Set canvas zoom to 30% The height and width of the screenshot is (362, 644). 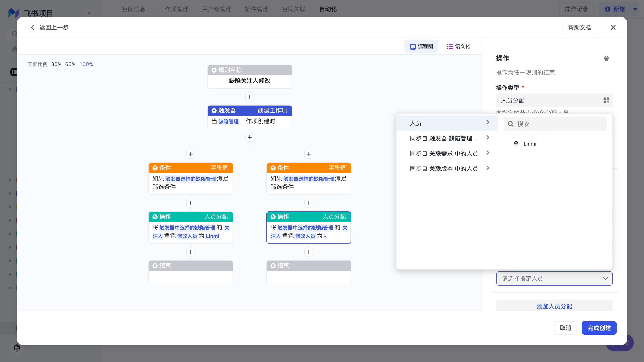click(x=56, y=65)
